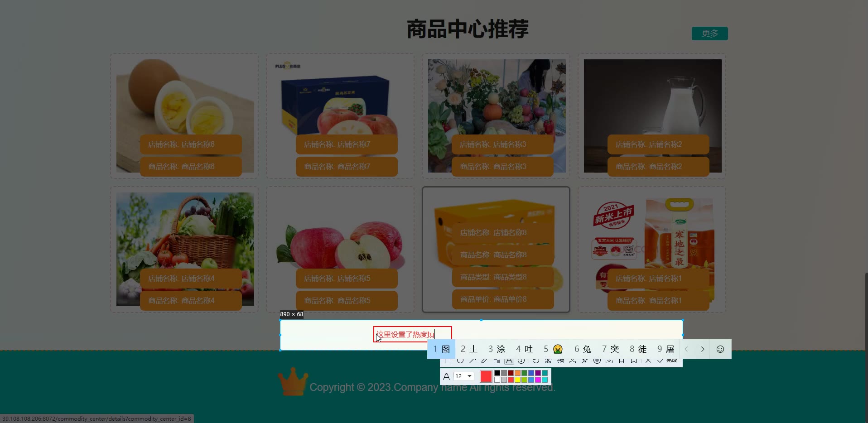
Task: Click the 商品类型8 product type label
Action: [x=503, y=277]
